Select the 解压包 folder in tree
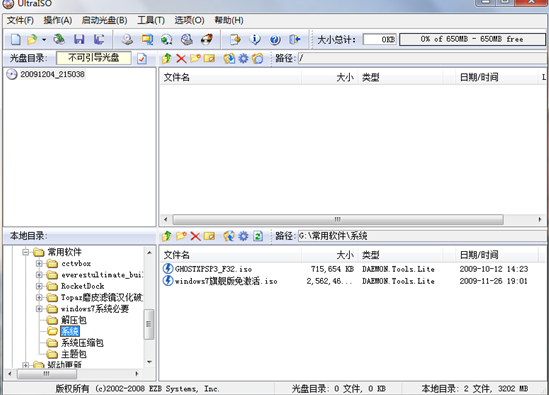The width and height of the screenshot is (549, 395). [x=74, y=320]
